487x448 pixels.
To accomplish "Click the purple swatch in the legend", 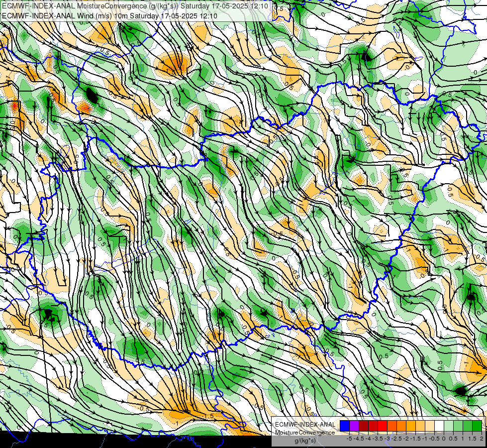I will [x=354, y=426].
